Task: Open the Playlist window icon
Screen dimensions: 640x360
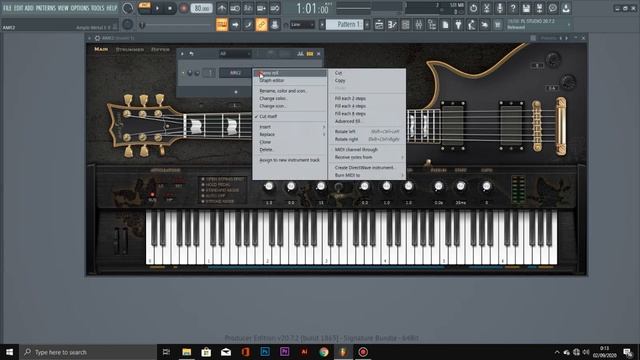Action: click(x=379, y=25)
